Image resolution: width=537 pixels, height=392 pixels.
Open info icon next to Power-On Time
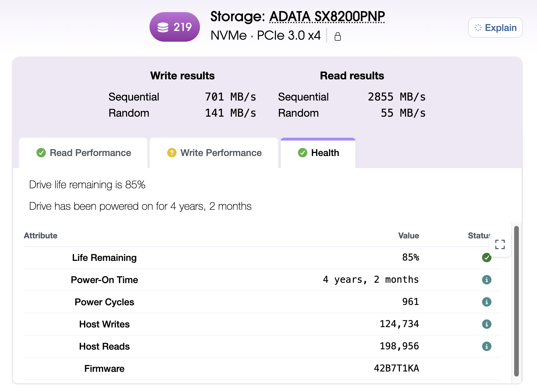[487, 279]
